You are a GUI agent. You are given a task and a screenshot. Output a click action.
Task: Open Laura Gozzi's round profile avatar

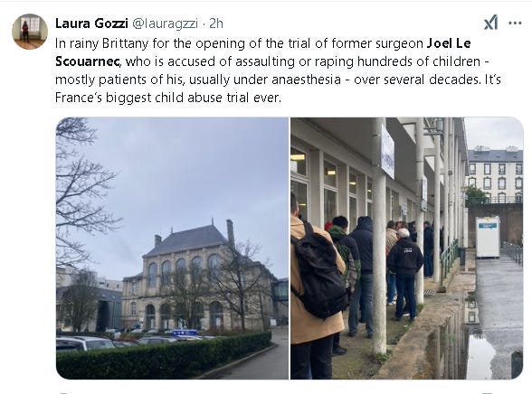point(30,32)
